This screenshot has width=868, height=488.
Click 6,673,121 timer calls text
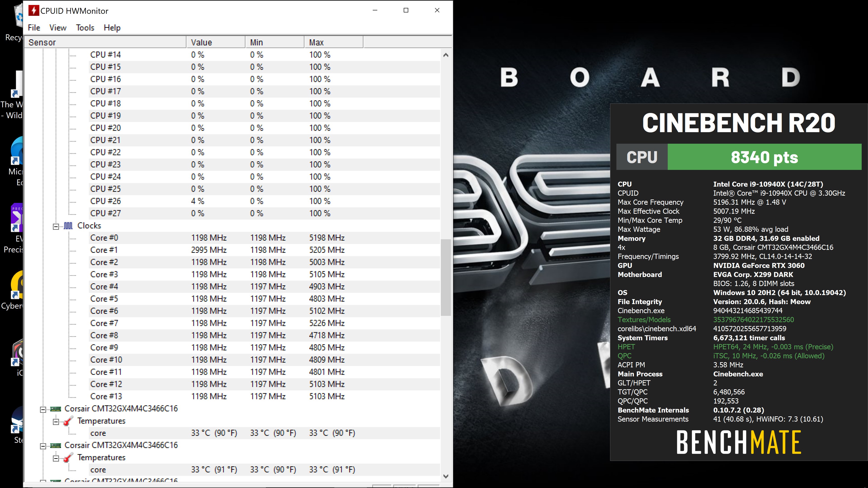[x=749, y=338]
